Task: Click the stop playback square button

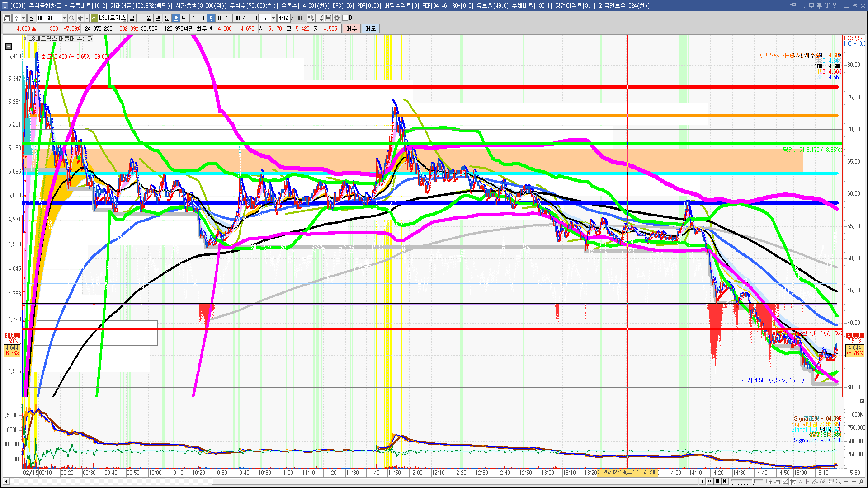Action: tap(717, 481)
